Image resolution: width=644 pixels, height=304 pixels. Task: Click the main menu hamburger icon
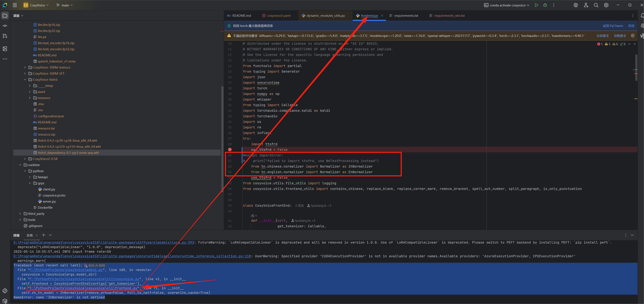point(15,5)
